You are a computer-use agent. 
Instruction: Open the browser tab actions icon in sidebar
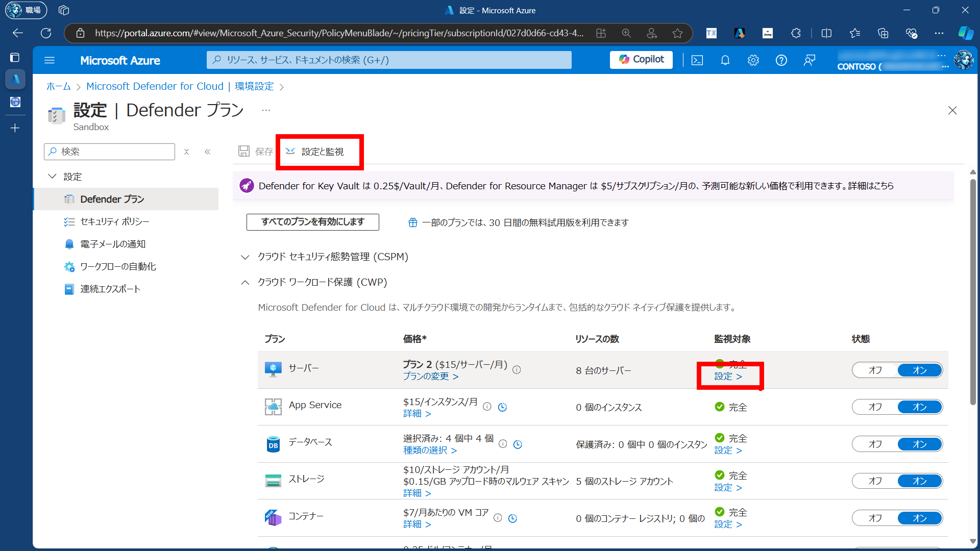coord(15,57)
